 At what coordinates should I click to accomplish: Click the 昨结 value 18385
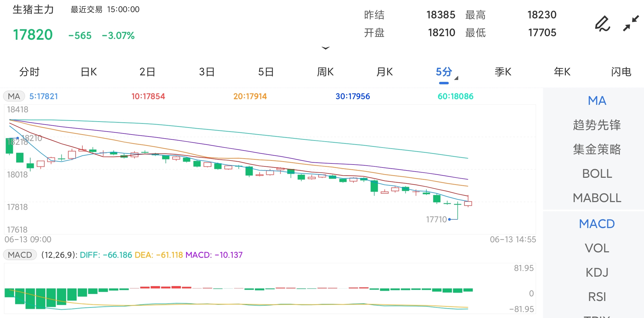(x=441, y=15)
